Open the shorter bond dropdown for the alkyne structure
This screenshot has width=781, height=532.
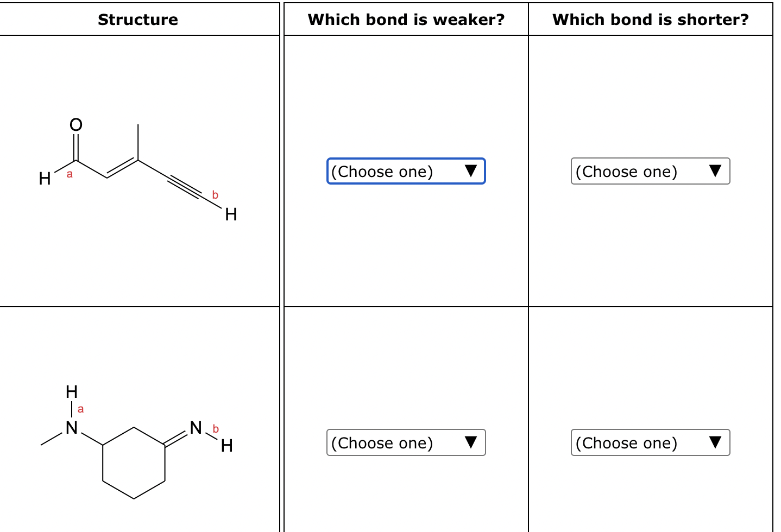650,172
